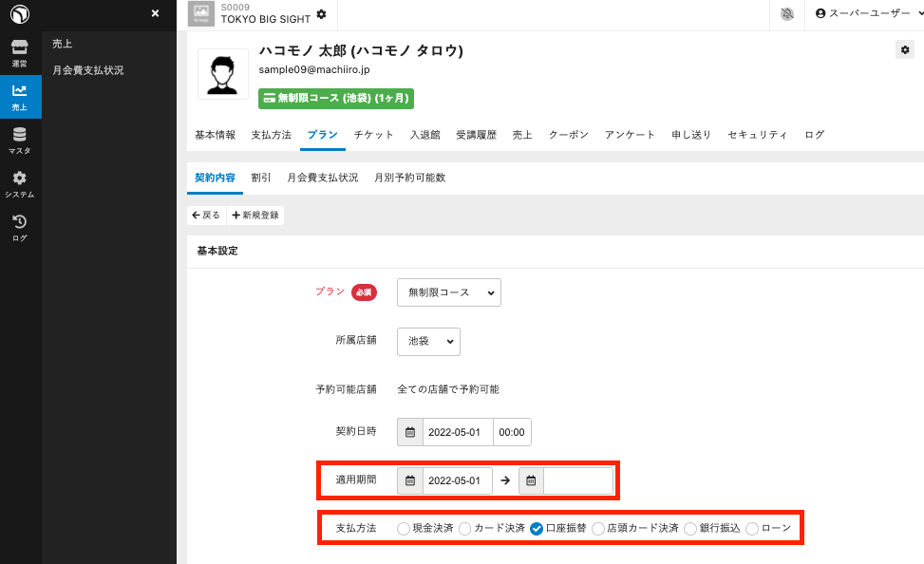
Task: Switch to the 支払方法 tab
Action: pos(271,135)
